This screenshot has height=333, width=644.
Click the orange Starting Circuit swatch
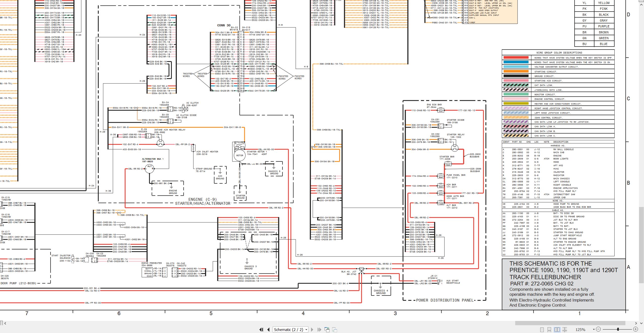click(x=516, y=71)
